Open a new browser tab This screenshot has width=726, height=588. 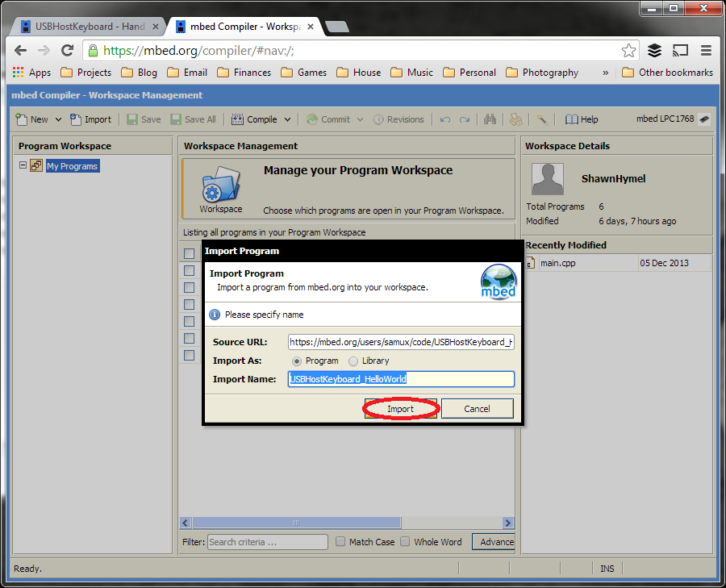click(x=337, y=27)
